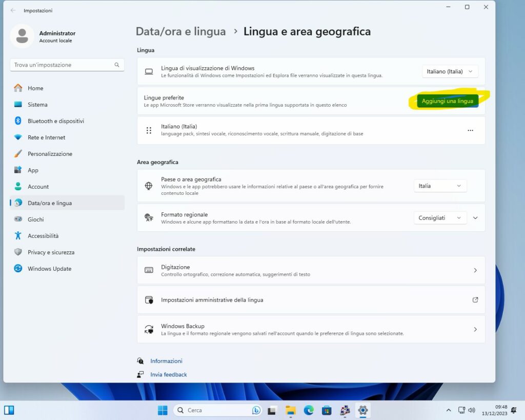Click the Aggiungi una lingua button

coord(447,101)
